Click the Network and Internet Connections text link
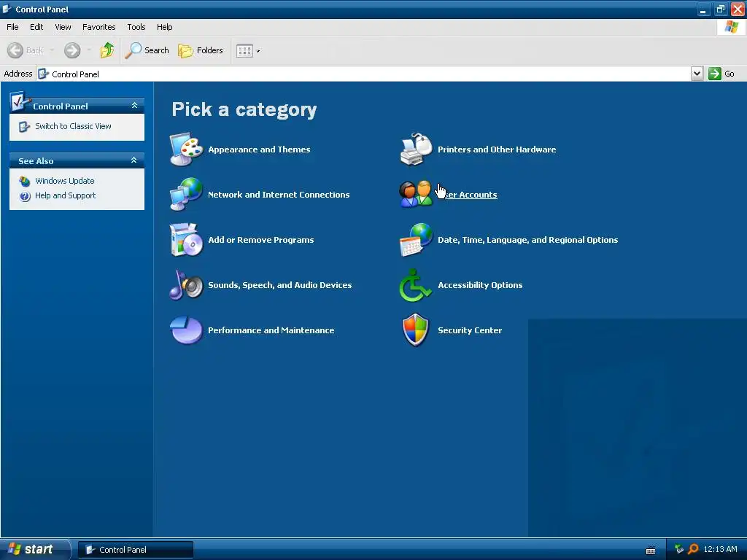The height and width of the screenshot is (560, 747). pyautogui.click(x=279, y=195)
